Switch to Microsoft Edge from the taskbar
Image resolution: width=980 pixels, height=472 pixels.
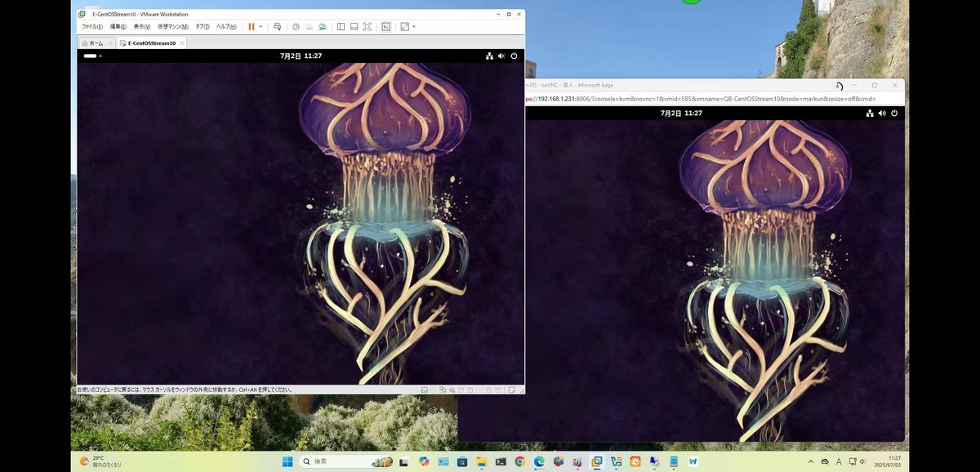[x=539, y=461]
